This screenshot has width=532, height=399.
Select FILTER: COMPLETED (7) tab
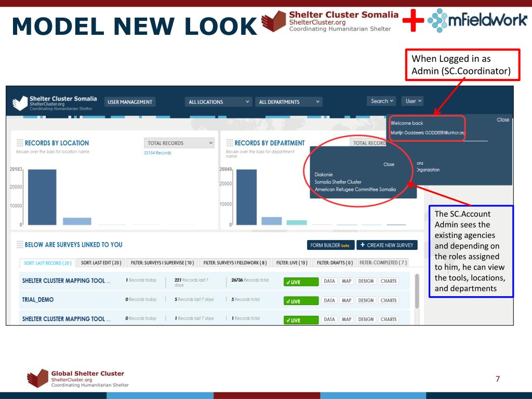click(x=383, y=262)
